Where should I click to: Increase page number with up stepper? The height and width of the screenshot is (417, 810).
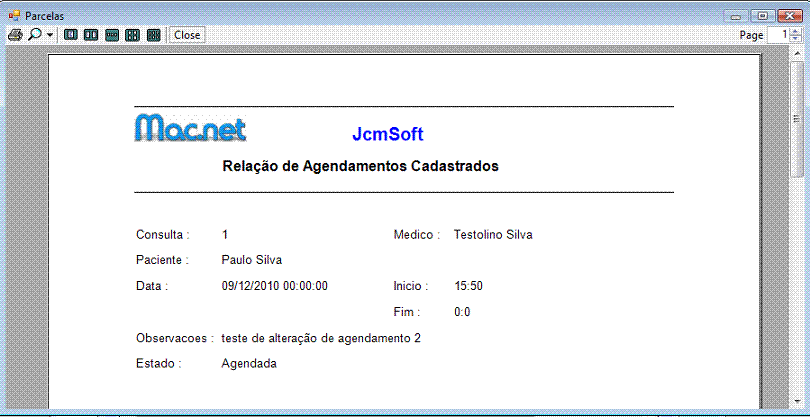795,32
